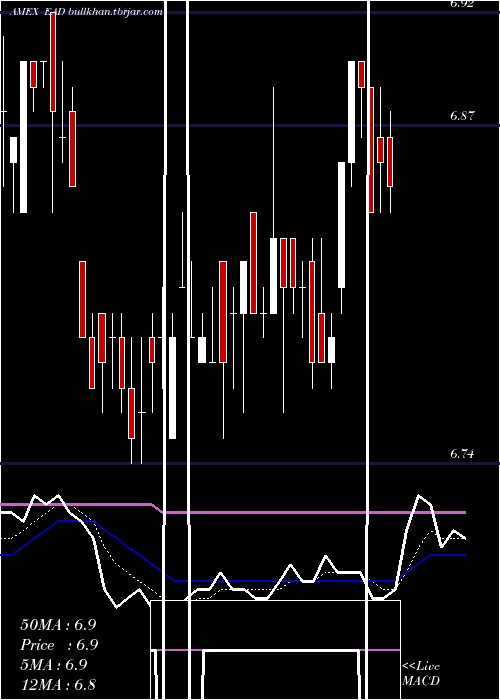The height and width of the screenshot is (700, 500).
Task: Click the 6.92 price level label
Action: pyautogui.click(x=462, y=4)
